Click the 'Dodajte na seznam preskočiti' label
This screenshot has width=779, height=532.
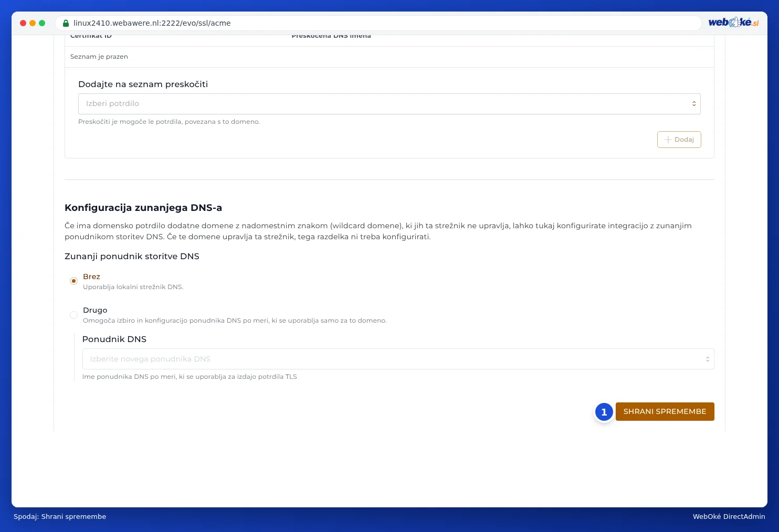(x=143, y=84)
